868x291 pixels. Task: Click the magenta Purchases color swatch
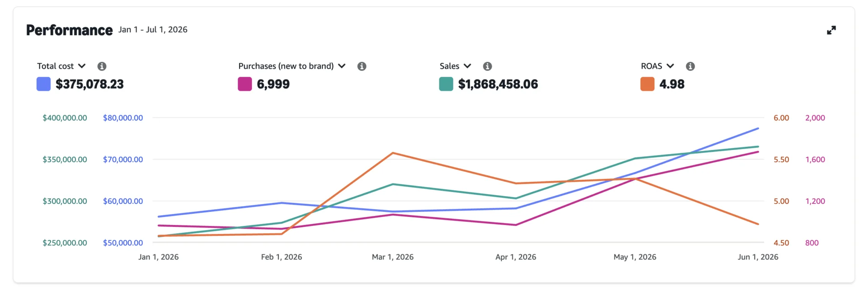[245, 84]
